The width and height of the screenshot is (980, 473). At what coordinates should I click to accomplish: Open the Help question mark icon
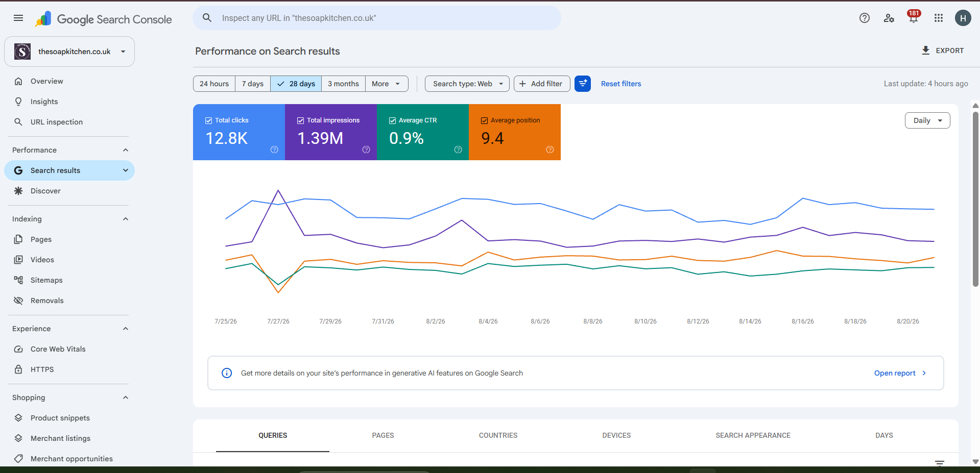point(864,18)
